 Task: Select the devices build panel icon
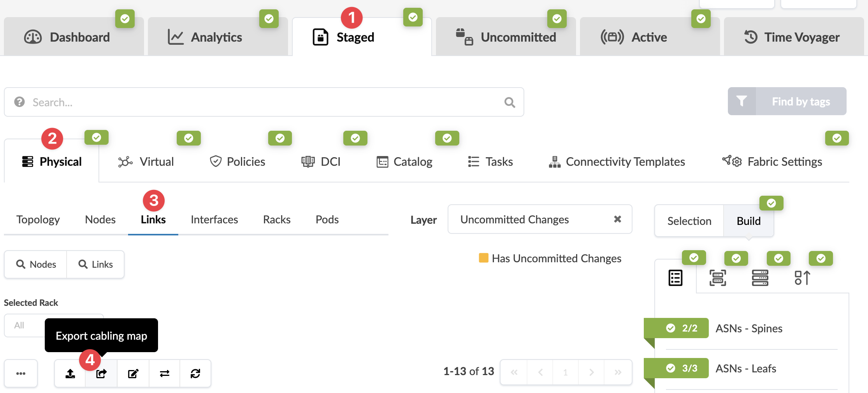coord(760,278)
